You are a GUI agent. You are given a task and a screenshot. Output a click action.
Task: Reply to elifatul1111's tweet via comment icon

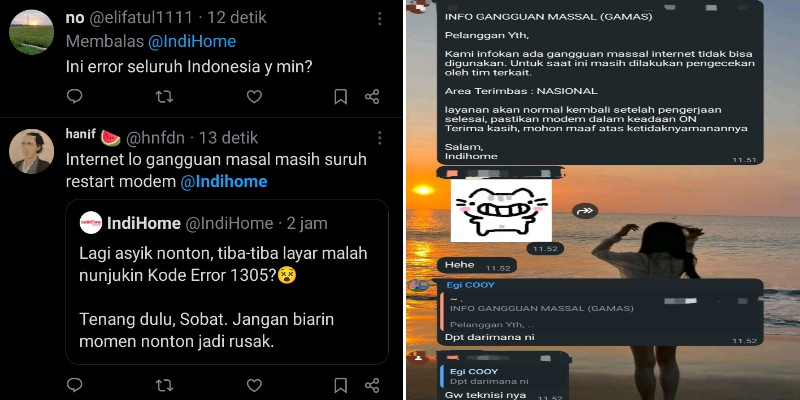74,96
